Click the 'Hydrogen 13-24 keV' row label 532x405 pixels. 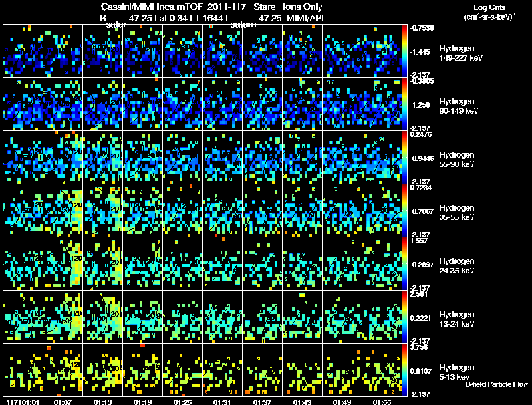(x=457, y=319)
